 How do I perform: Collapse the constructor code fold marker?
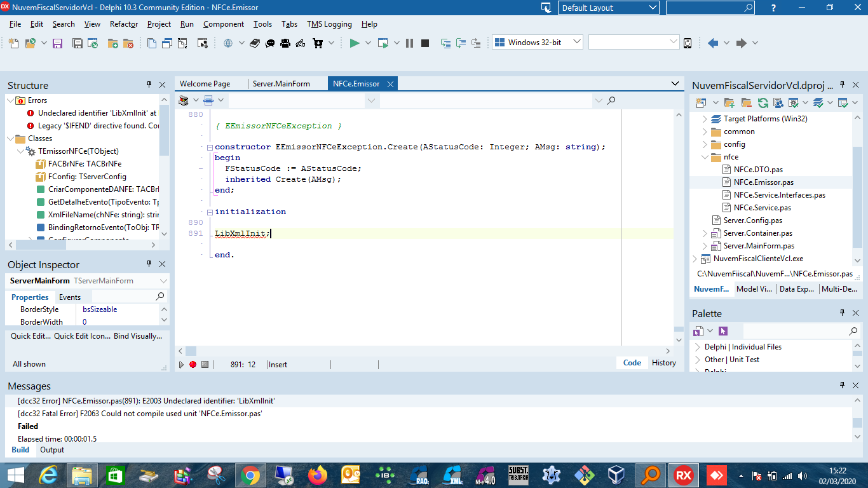coord(210,147)
